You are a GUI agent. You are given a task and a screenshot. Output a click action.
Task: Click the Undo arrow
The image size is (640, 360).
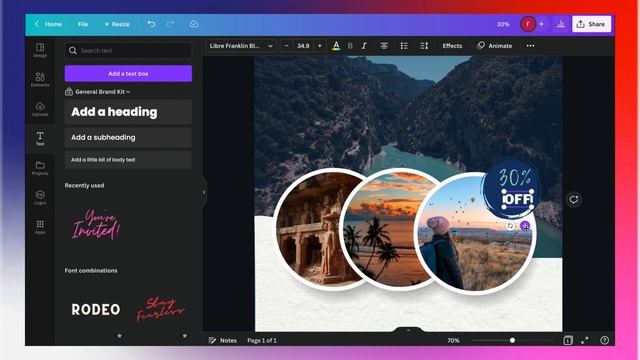point(151,24)
